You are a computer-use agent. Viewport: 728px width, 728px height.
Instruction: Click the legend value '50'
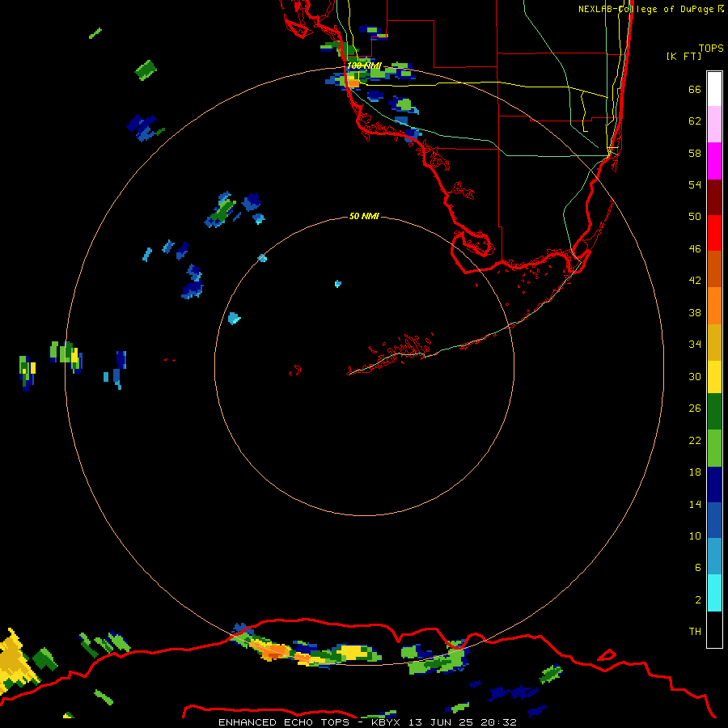pos(695,216)
